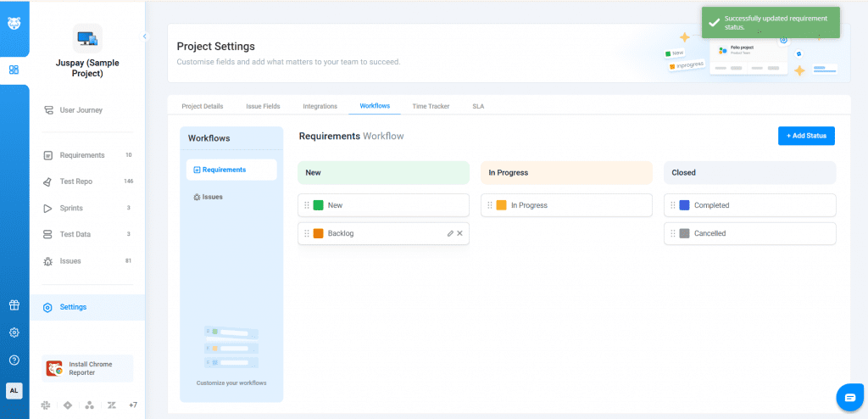Open the dashboard grid icon in left rail
This screenshot has height=419, width=868.
(x=14, y=70)
